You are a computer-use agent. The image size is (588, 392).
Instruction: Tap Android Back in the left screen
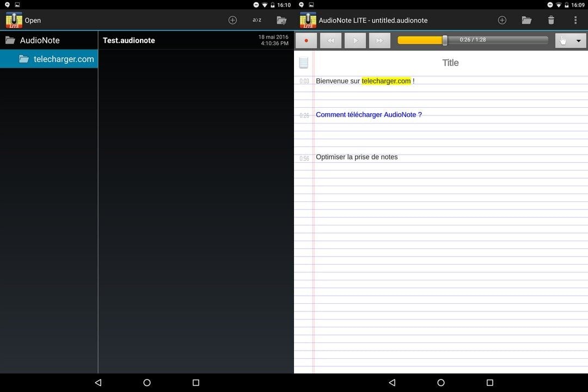(x=98, y=383)
